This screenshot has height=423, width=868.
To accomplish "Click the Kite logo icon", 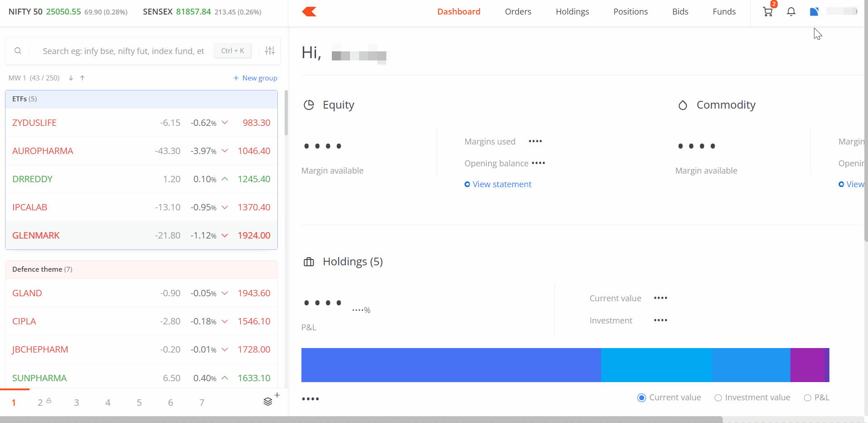I will (x=309, y=12).
